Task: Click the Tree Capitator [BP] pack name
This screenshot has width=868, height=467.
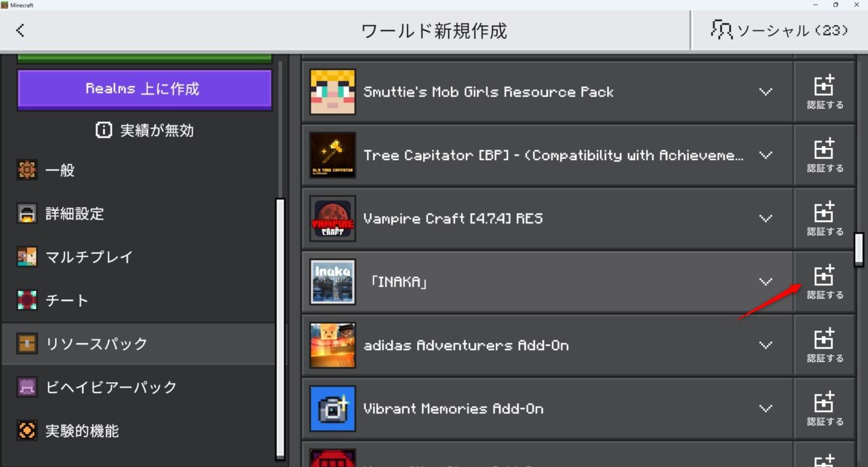Action: point(553,155)
